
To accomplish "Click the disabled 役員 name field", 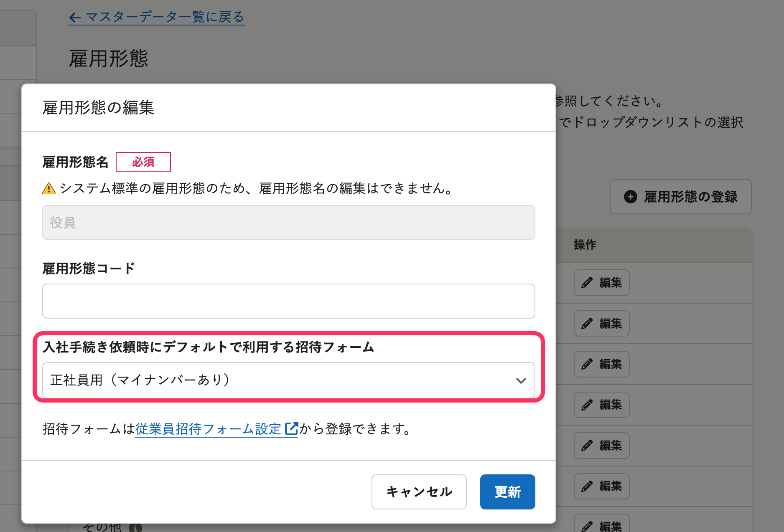I will pos(288,223).
